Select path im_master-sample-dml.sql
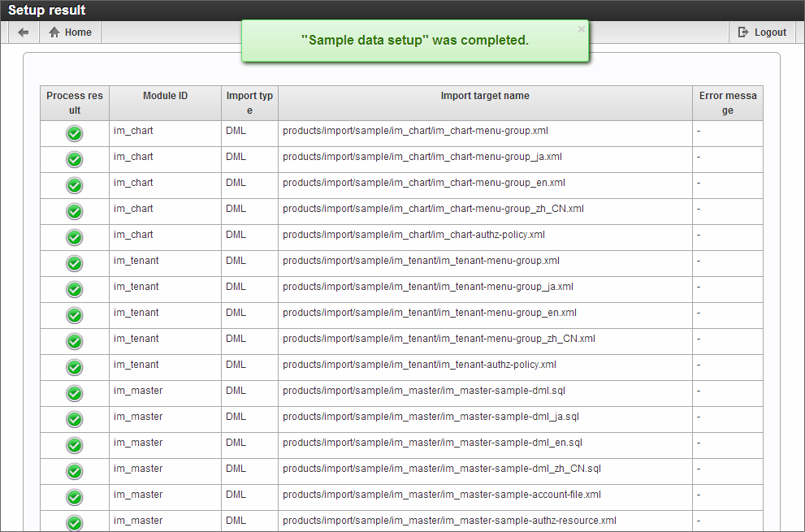Image resolution: width=805 pixels, height=532 pixels. click(x=424, y=391)
